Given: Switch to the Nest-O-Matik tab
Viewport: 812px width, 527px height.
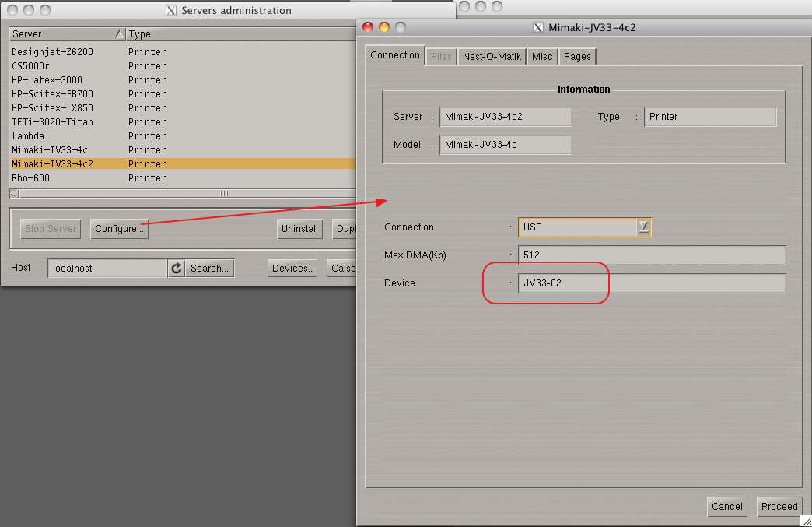Looking at the screenshot, I should [x=492, y=57].
